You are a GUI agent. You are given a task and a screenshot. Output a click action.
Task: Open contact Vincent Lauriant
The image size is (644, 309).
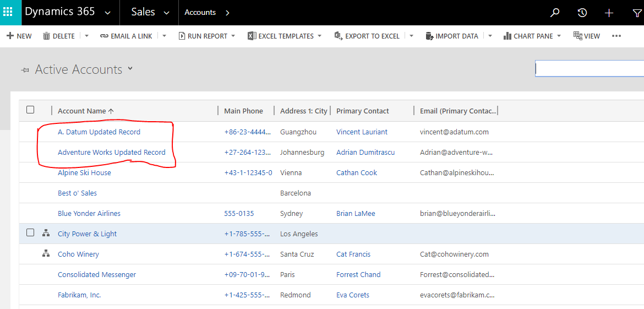coord(362,132)
